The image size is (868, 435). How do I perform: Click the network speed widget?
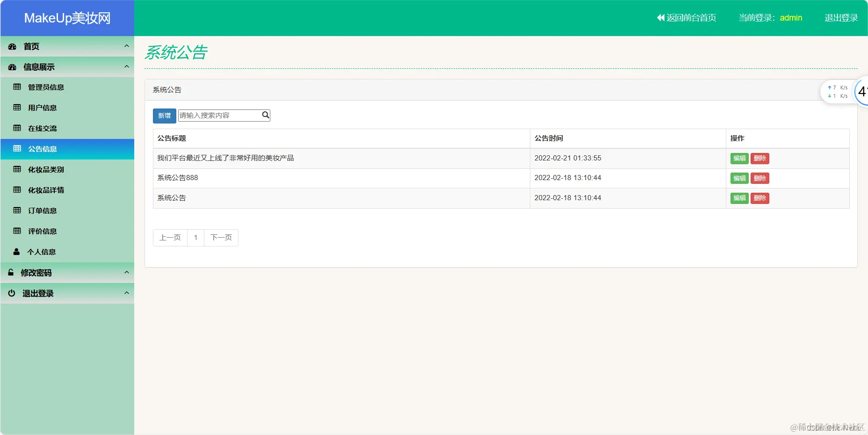(x=837, y=92)
